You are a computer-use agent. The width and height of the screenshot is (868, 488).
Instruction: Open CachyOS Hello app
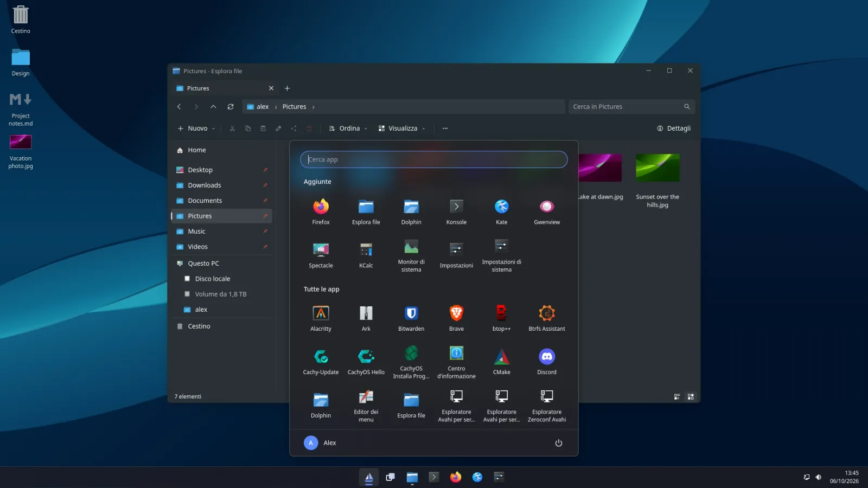(366, 362)
